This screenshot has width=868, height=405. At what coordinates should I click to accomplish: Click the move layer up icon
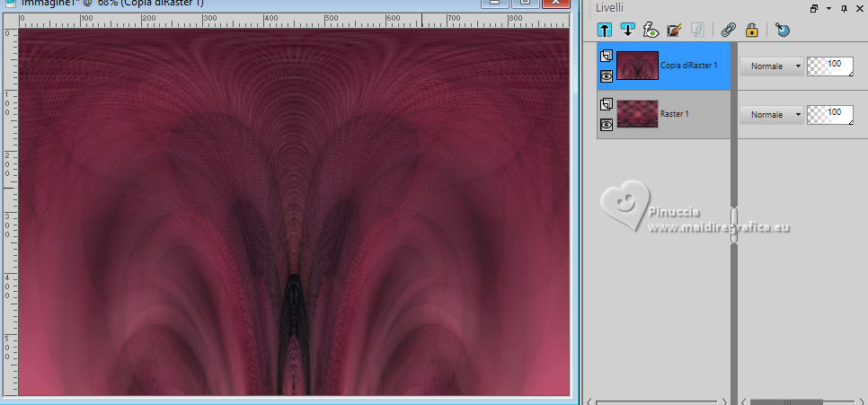click(605, 30)
